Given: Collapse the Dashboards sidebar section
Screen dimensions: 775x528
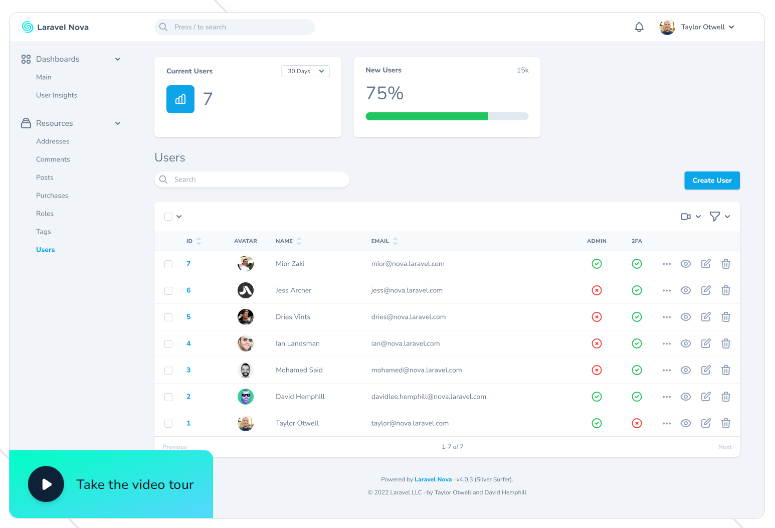Looking at the screenshot, I should pos(118,59).
